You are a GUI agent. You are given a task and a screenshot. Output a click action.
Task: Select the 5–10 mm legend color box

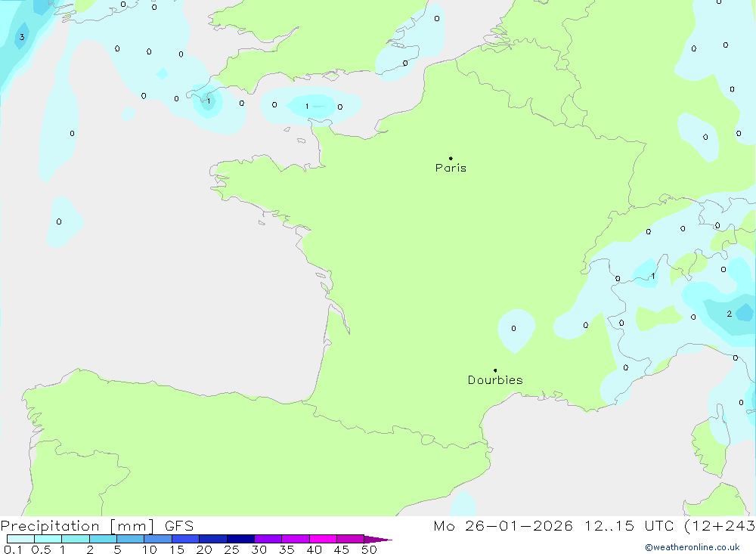(131, 539)
